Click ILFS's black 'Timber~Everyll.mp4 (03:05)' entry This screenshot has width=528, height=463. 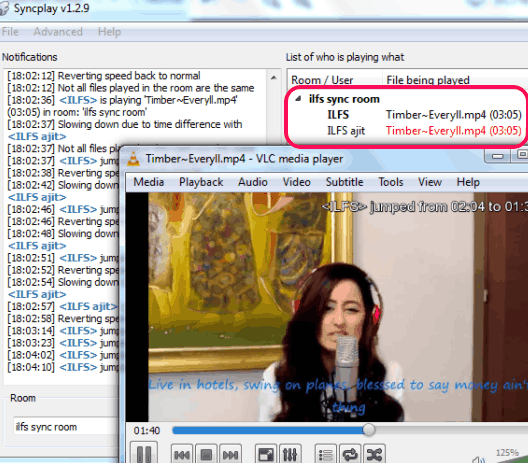click(454, 115)
